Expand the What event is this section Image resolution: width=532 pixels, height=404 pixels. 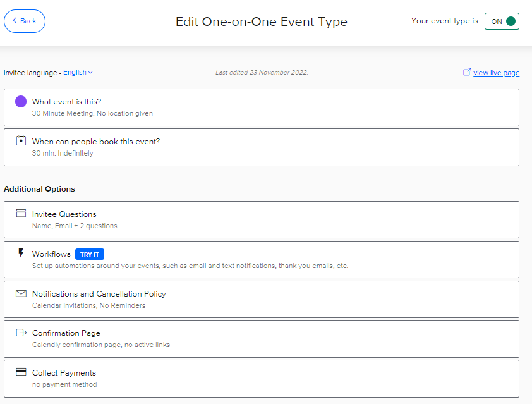tap(262, 107)
